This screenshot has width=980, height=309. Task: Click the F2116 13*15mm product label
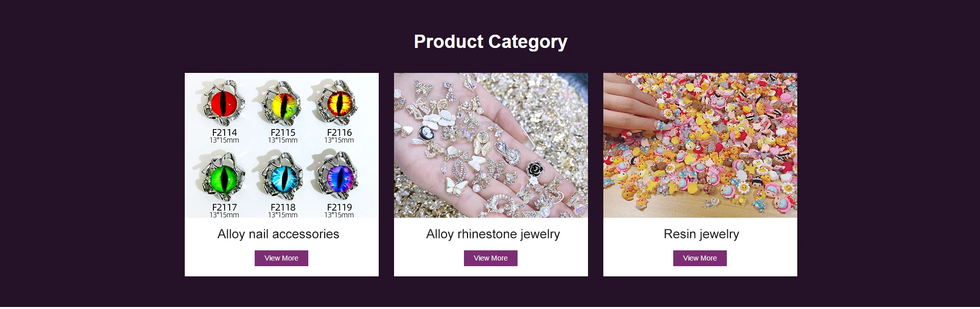[x=339, y=136]
